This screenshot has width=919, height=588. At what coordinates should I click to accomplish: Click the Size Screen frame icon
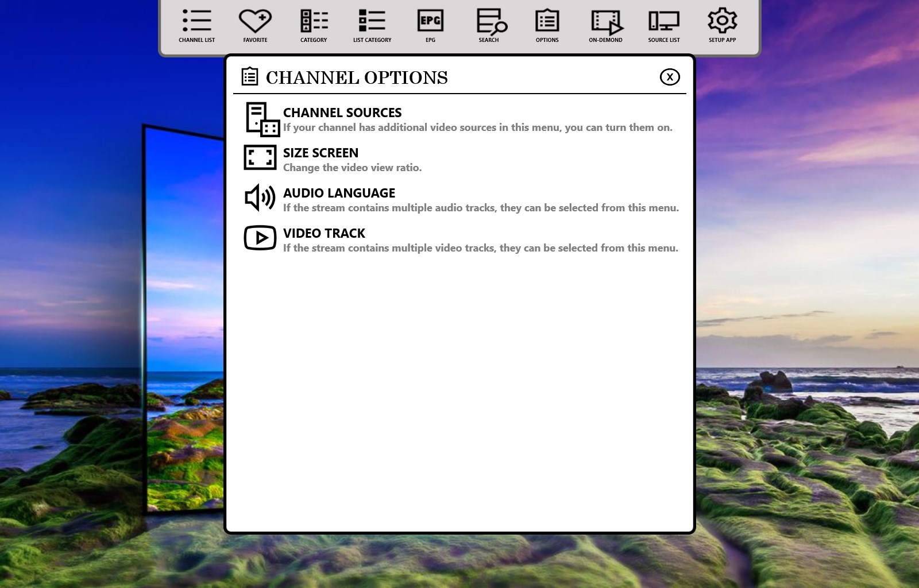(x=260, y=157)
